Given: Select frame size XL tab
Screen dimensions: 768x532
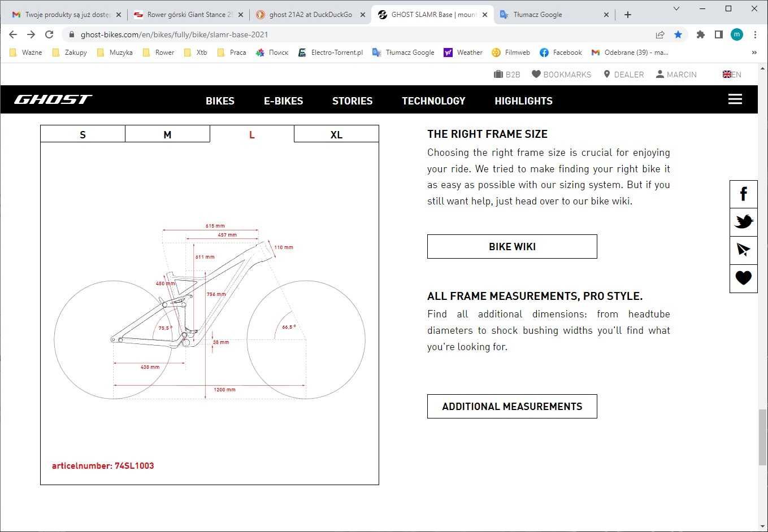Looking at the screenshot, I should (336, 134).
